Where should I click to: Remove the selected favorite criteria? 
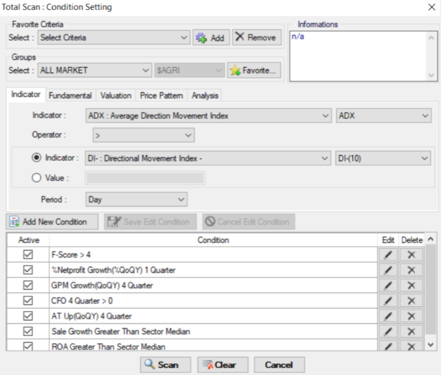(257, 37)
